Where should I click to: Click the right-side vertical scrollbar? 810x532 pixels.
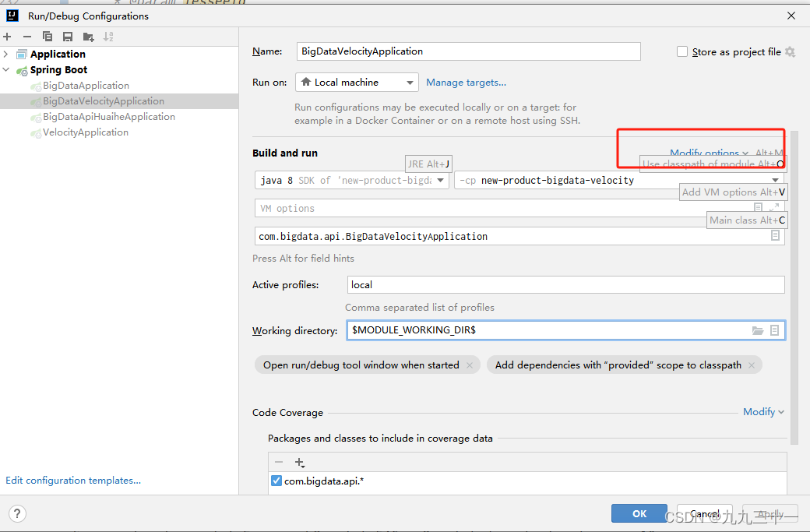coord(794,287)
